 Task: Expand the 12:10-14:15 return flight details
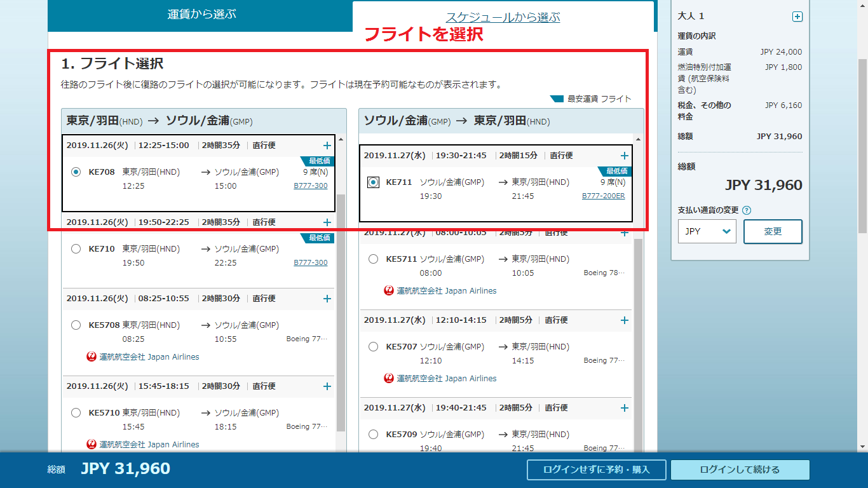point(625,320)
